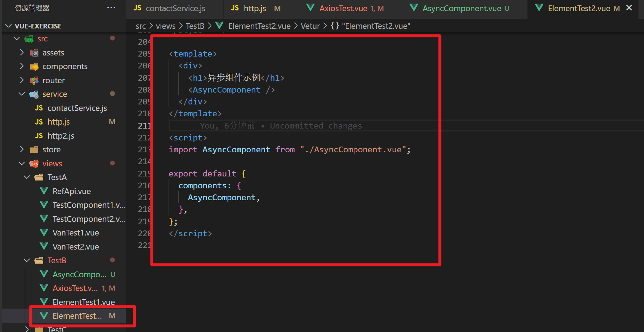The image size is (644, 332).
Task: Open http2.js in the explorer
Action: coord(61,136)
